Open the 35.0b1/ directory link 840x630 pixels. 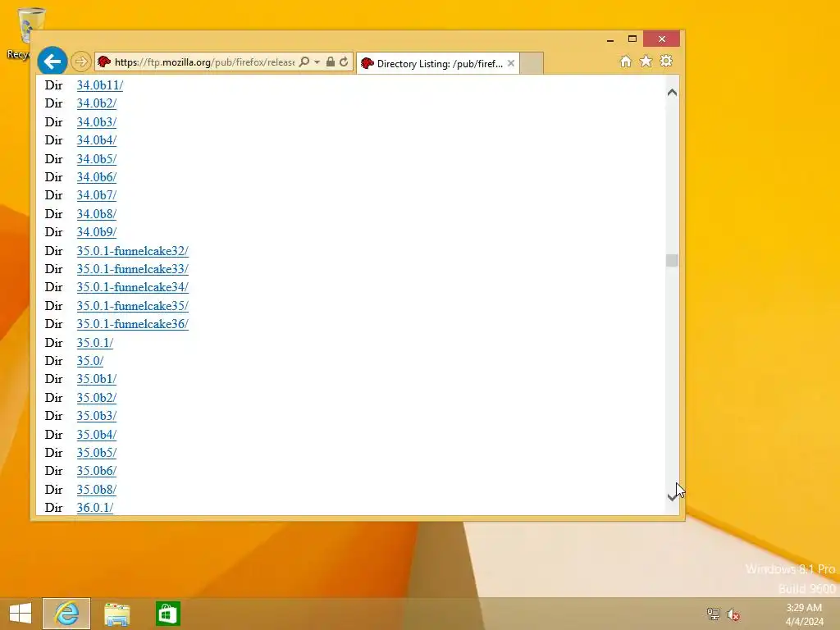coord(97,379)
